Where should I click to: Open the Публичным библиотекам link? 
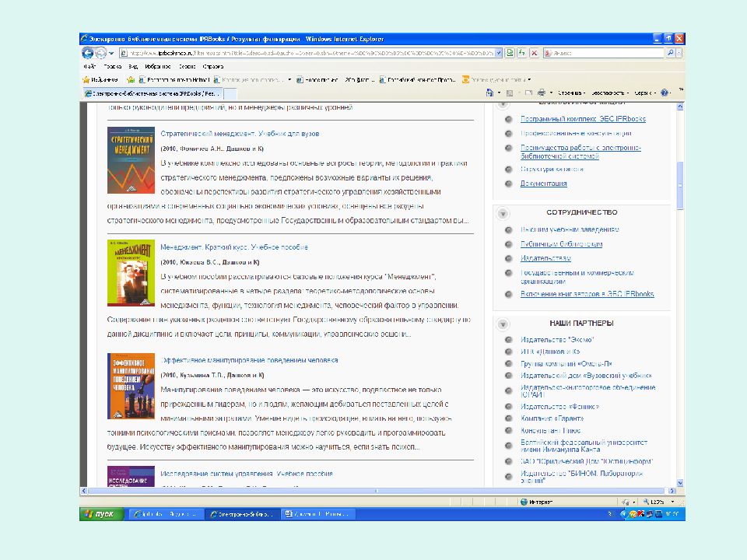tap(561, 244)
